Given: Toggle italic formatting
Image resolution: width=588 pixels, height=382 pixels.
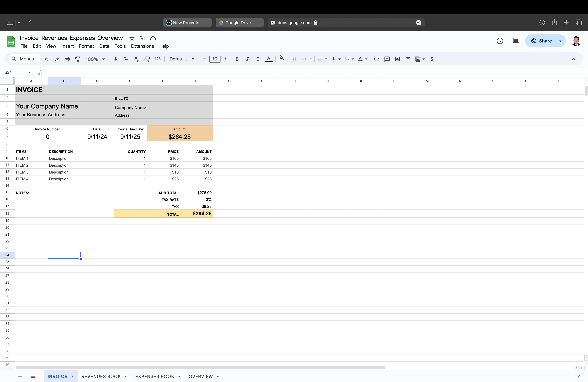Looking at the screenshot, I should pyautogui.click(x=247, y=59).
